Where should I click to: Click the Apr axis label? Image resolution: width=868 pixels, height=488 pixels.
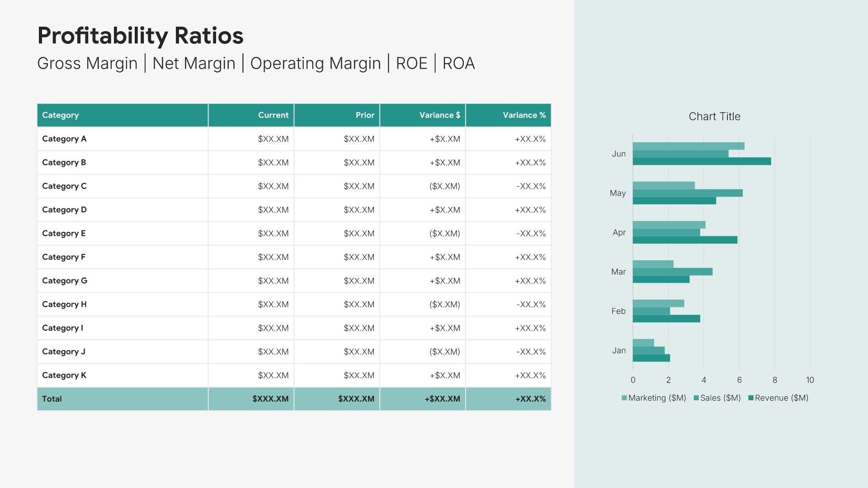pyautogui.click(x=619, y=233)
